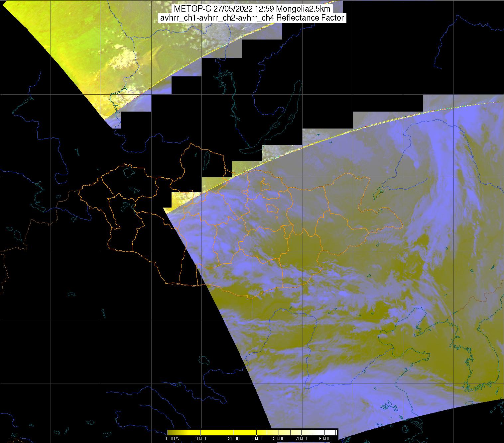This screenshot has height=443, width=504.
Task: Click the 'avhrr_ch1-avhrr_ch2-avhrr_ch4 Reflectance Factor' caption
Action: click(252, 18)
